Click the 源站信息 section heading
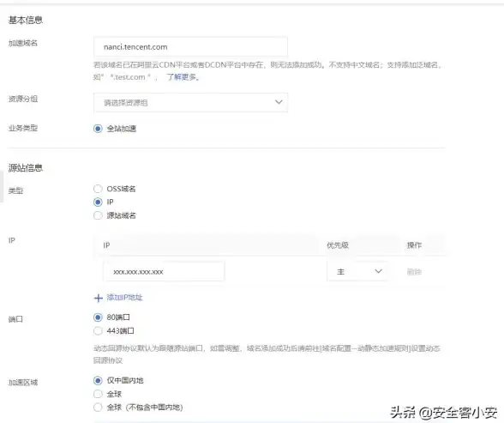 (x=26, y=168)
